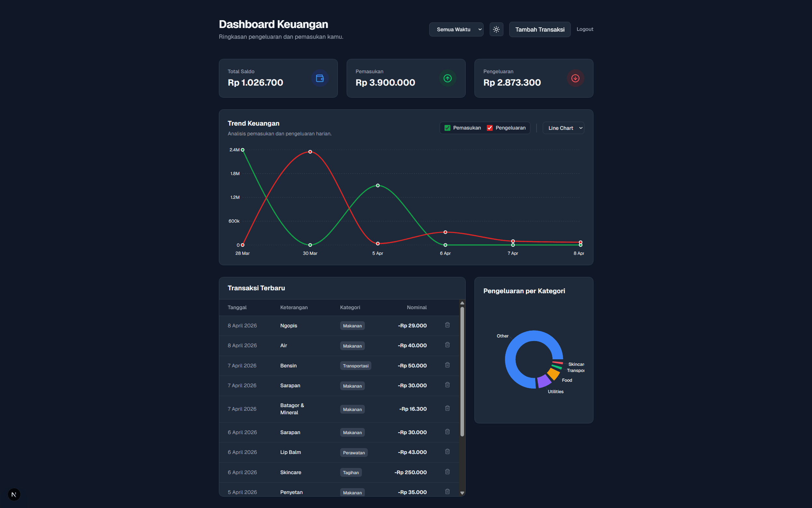Delete the Air transaction with trash icon
The width and height of the screenshot is (812, 508).
click(447, 345)
